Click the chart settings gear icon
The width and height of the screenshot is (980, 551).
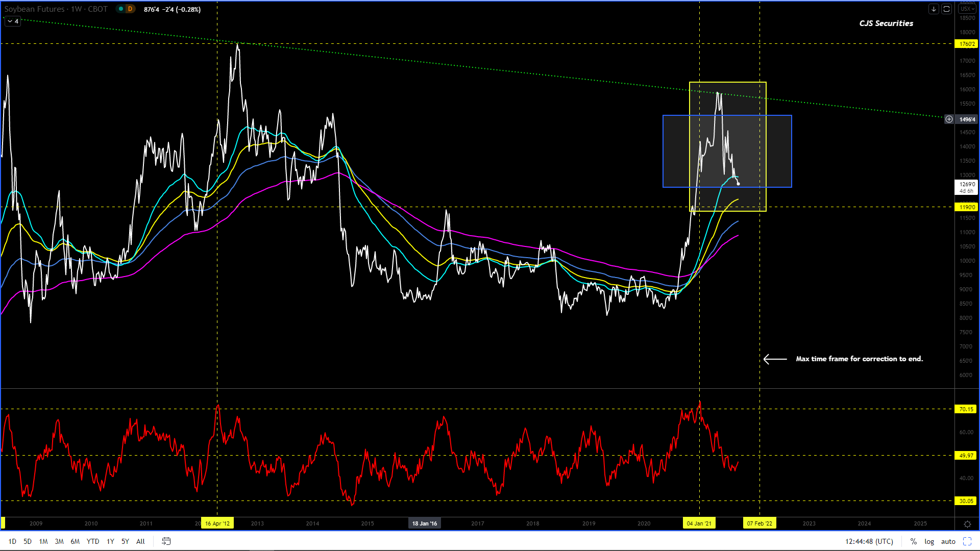point(967,524)
